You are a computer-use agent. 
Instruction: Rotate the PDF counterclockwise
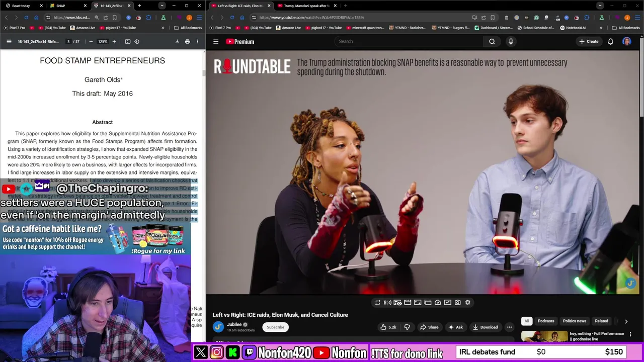pyautogui.click(x=137, y=42)
